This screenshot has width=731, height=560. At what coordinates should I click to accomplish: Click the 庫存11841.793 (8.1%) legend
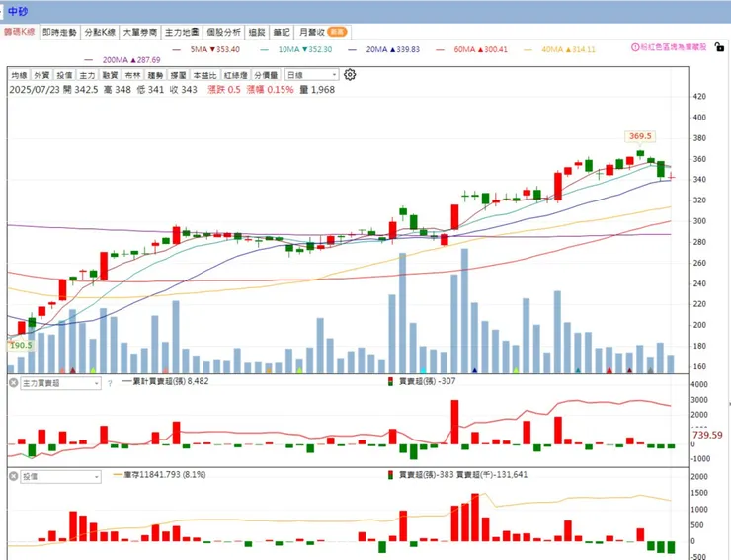click(x=159, y=475)
